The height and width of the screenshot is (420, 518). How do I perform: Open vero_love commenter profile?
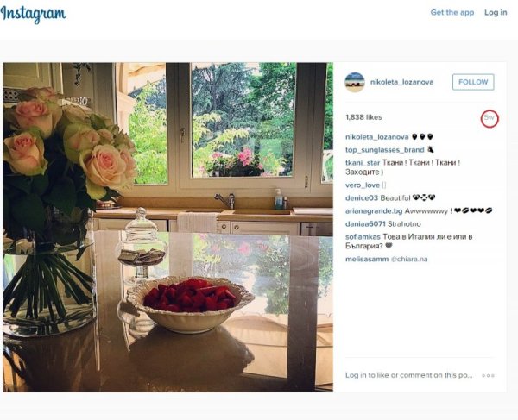[x=363, y=185]
